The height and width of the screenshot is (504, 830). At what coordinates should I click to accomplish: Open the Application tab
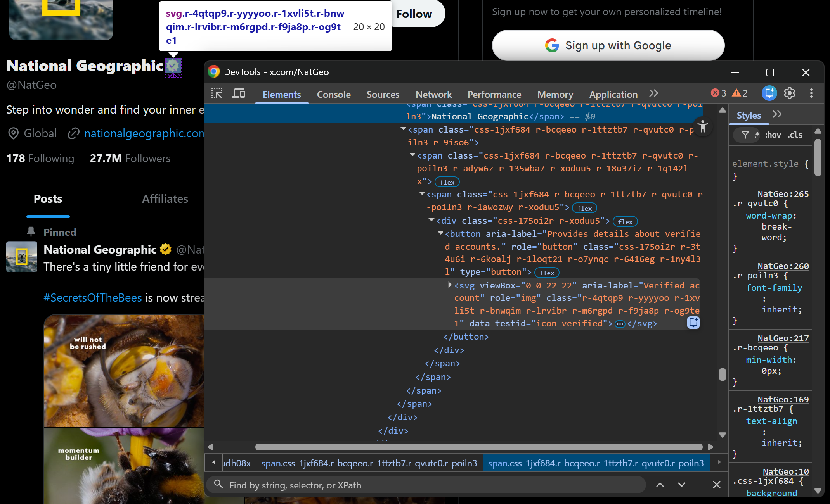[613, 95]
